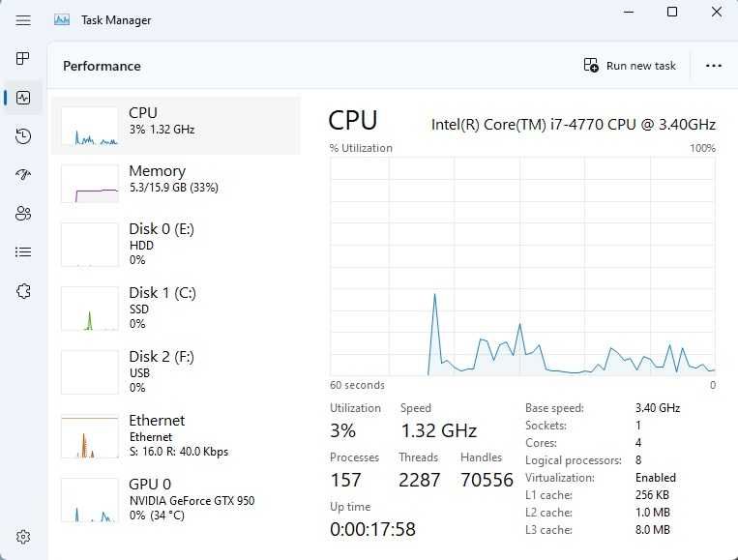Screen dimensions: 738x560
Task: Click the CPU utilization graph
Action: (522, 266)
